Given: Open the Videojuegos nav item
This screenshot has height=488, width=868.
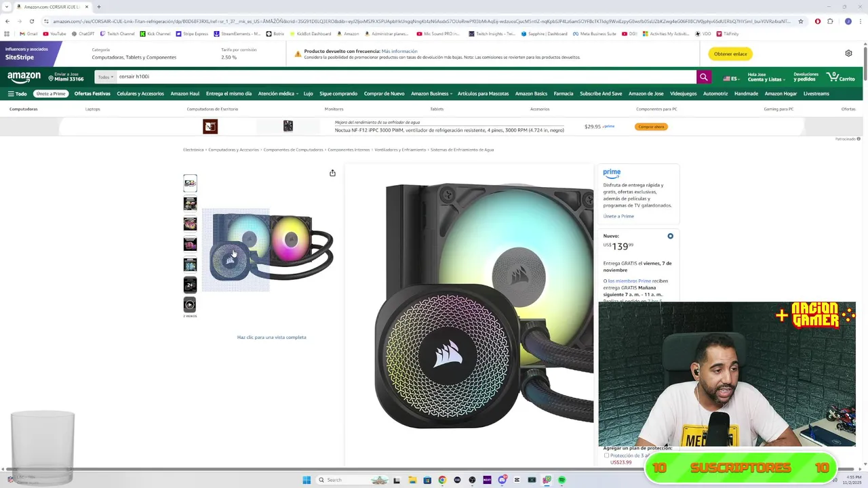Looking at the screenshot, I should pyautogui.click(x=683, y=94).
